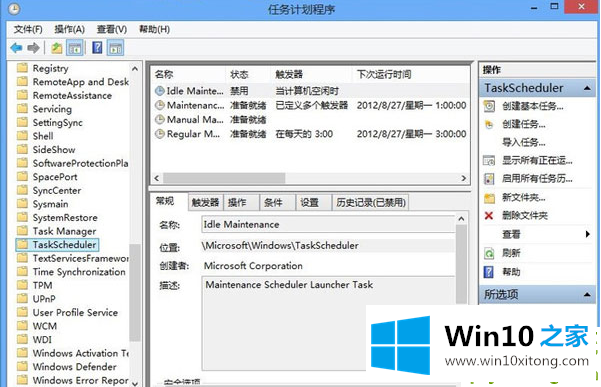Image resolution: width=601 pixels, height=387 pixels.
Task: Click the red X 删除文件夹 icon
Action: pos(489,216)
